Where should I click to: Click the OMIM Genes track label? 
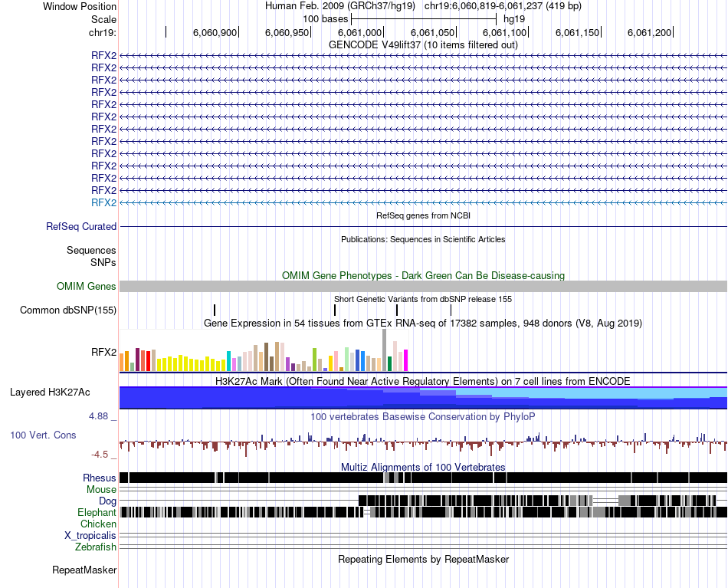(87, 286)
